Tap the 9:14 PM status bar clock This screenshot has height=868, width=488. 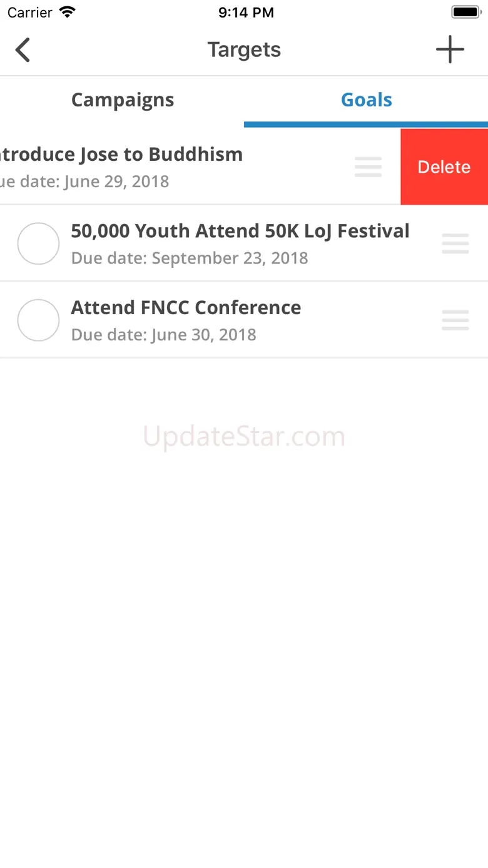tap(246, 13)
